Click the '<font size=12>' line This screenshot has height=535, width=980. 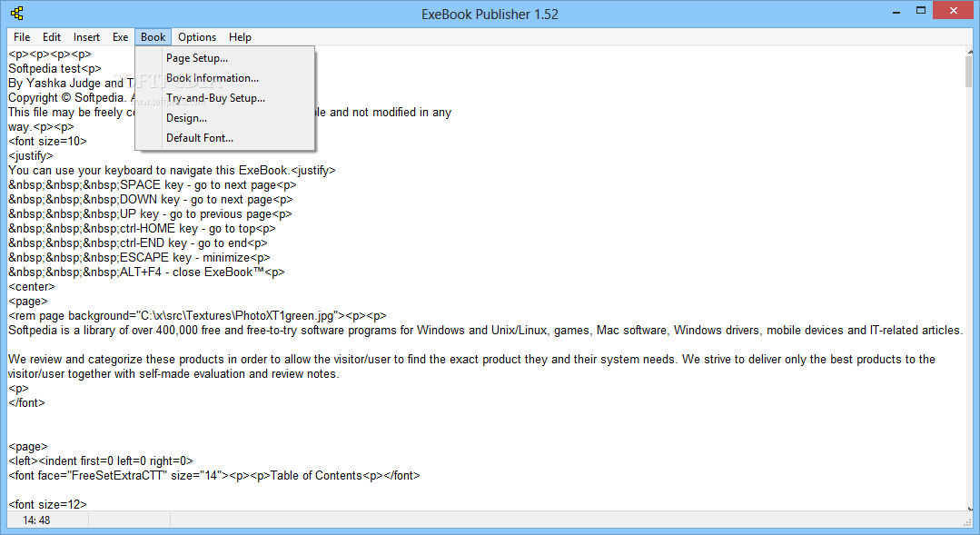[x=47, y=504]
